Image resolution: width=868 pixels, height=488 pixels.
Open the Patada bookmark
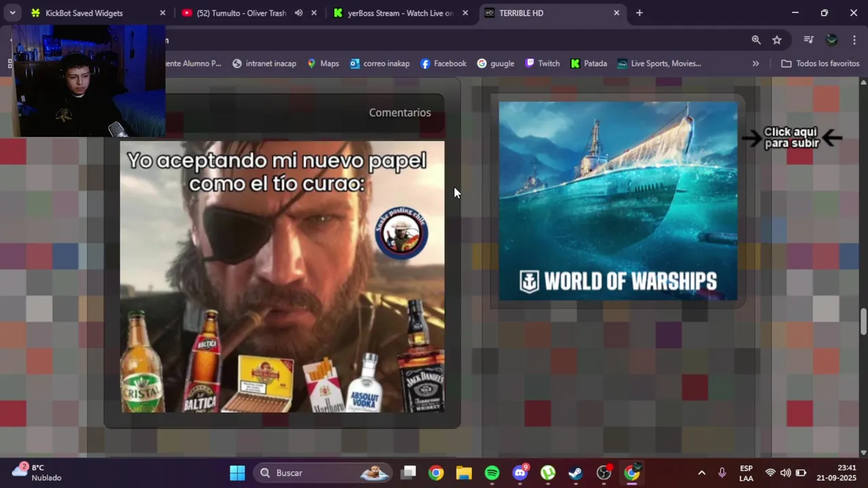tap(589, 64)
